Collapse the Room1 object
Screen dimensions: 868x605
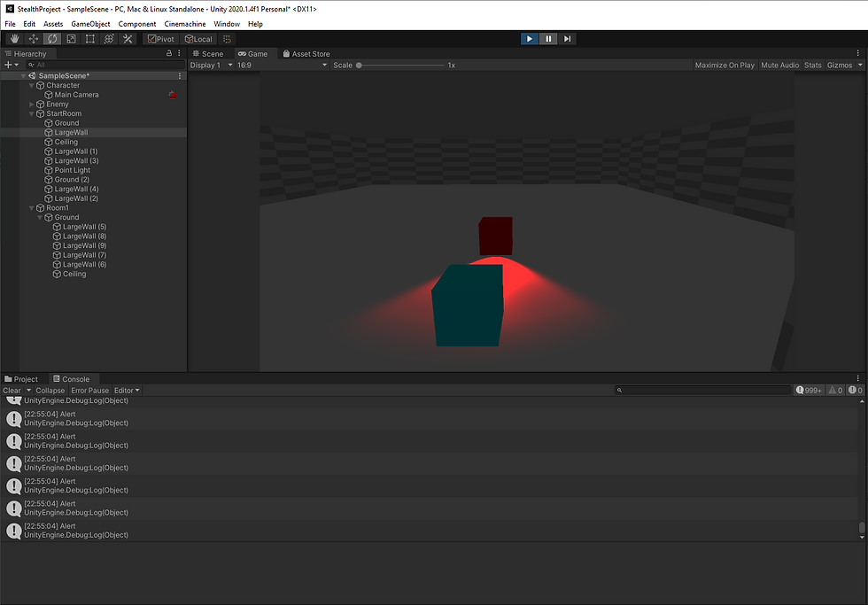(x=32, y=208)
